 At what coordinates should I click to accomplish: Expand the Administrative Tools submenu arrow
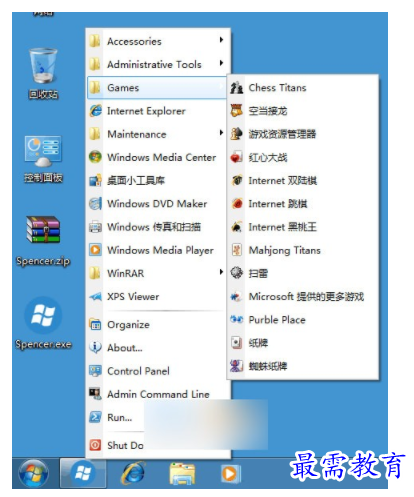tap(221, 63)
